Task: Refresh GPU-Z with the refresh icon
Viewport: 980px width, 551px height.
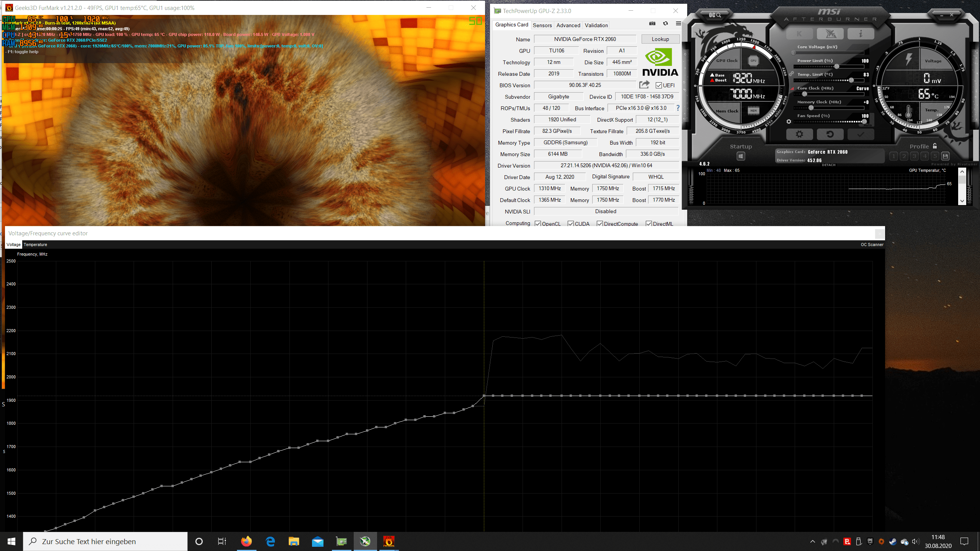Action: tap(665, 23)
